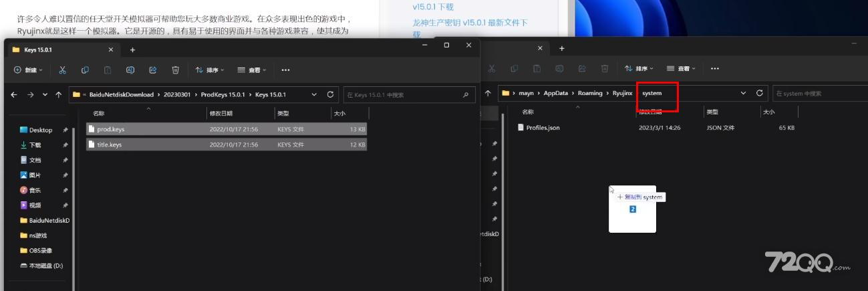868x291 pixels.
Task: Select the Profiles.json file
Action: 657,128
